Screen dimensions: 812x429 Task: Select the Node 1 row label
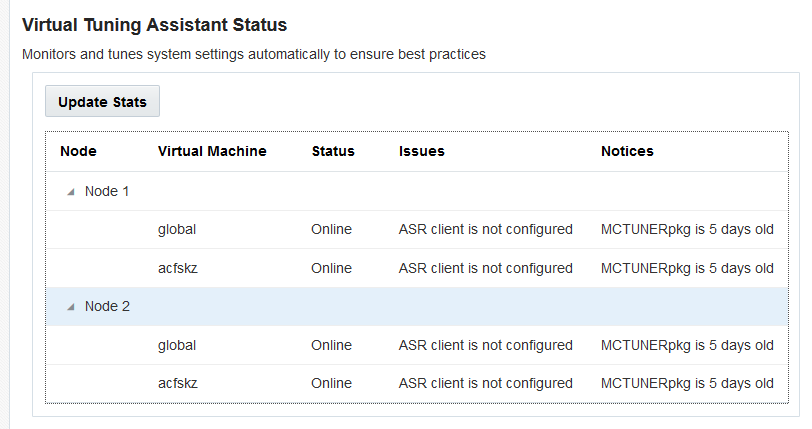107,191
